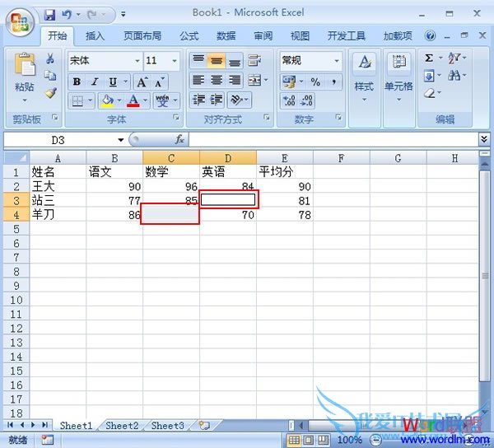Open the Office button menu
This screenshot has width=494, height=448.
(x=20, y=21)
